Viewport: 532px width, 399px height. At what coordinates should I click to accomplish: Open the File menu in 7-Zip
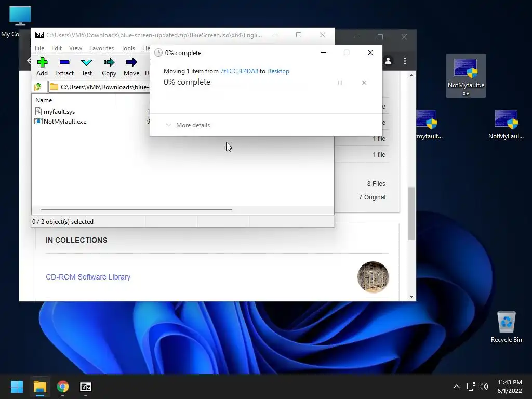pos(39,48)
